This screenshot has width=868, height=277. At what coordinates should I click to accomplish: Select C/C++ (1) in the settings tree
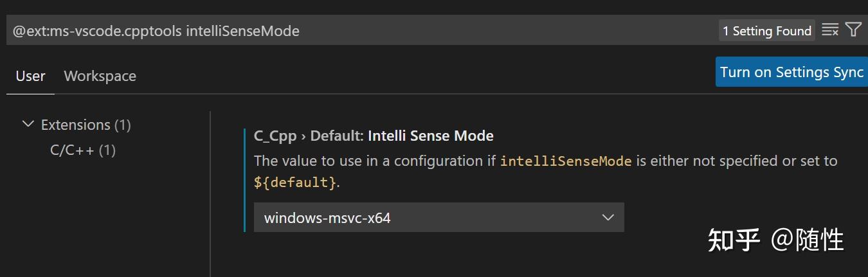point(83,150)
